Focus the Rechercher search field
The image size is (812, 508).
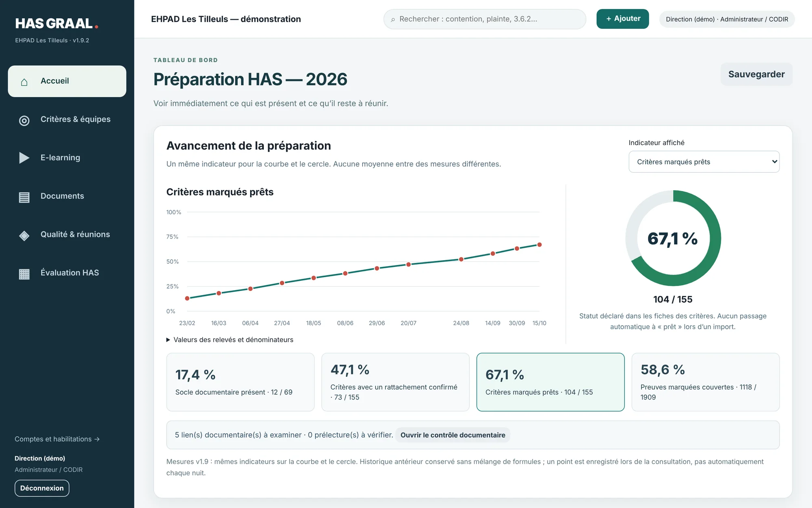485,19
